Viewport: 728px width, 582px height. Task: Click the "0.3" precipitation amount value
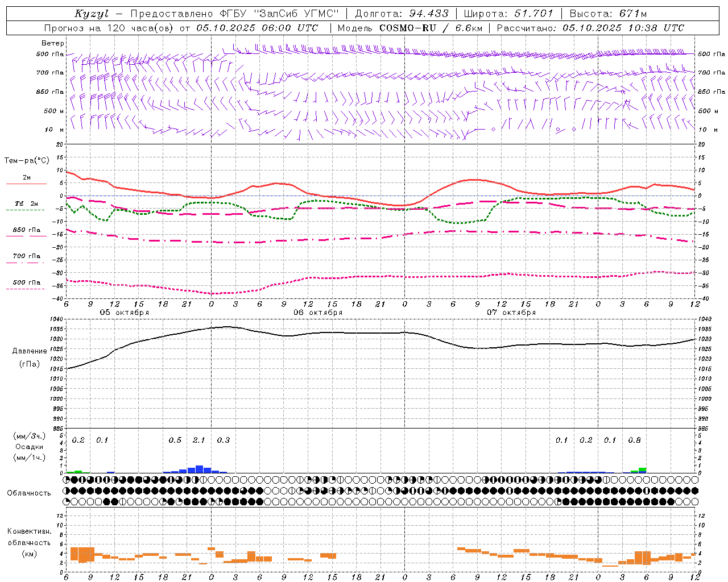224,440
